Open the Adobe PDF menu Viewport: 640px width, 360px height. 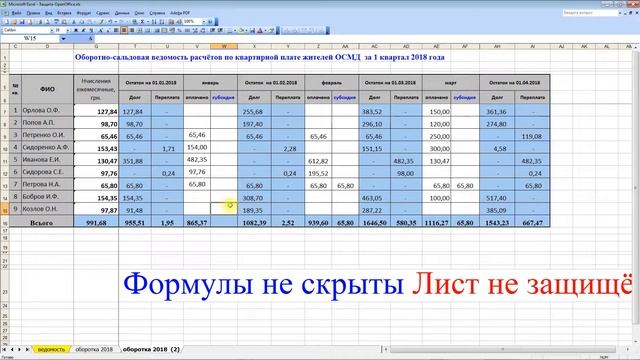180,13
